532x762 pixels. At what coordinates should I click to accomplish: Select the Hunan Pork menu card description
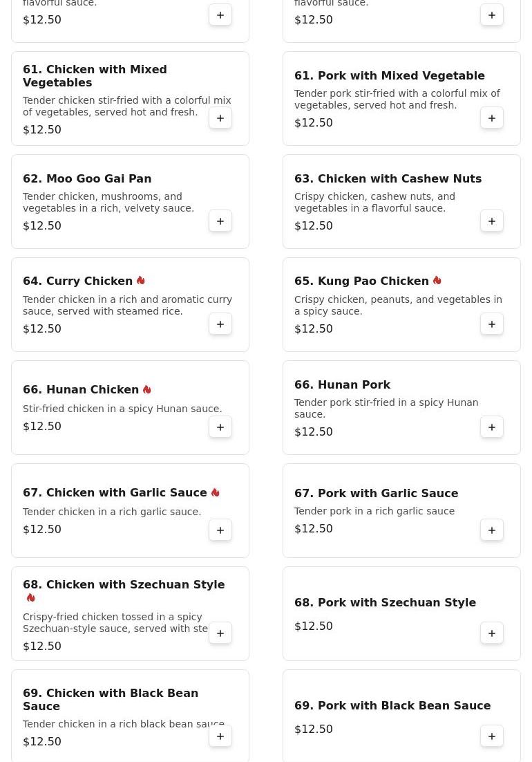(386, 408)
